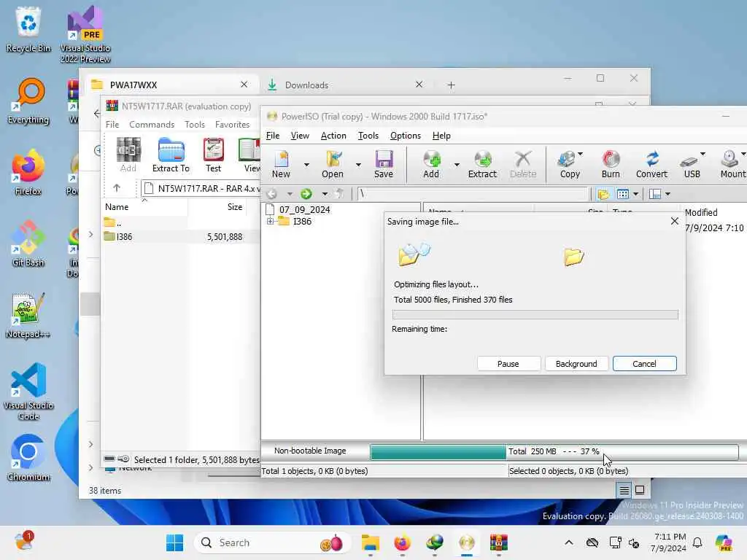Click the Copy disc icon
This screenshot has height=560, width=747.
tap(570, 164)
